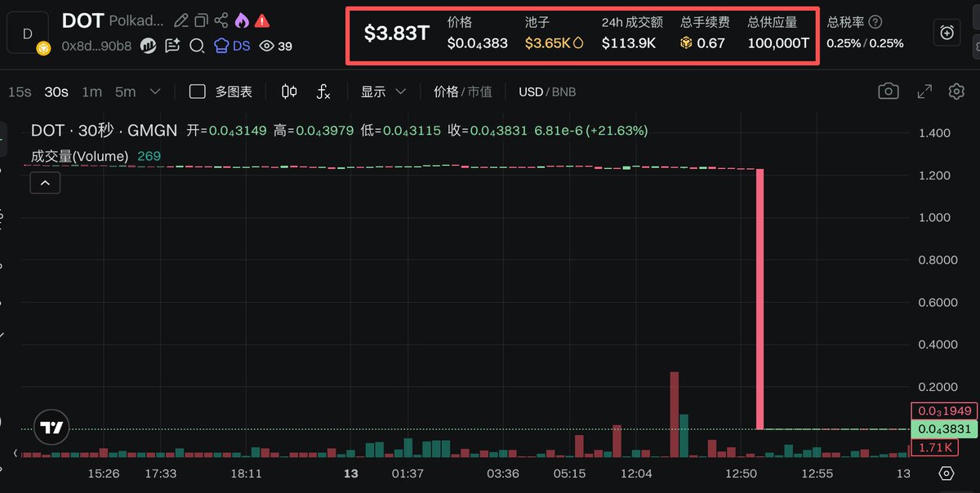
Task: Click the droplet icon next to $3.65K
Action: (x=579, y=42)
